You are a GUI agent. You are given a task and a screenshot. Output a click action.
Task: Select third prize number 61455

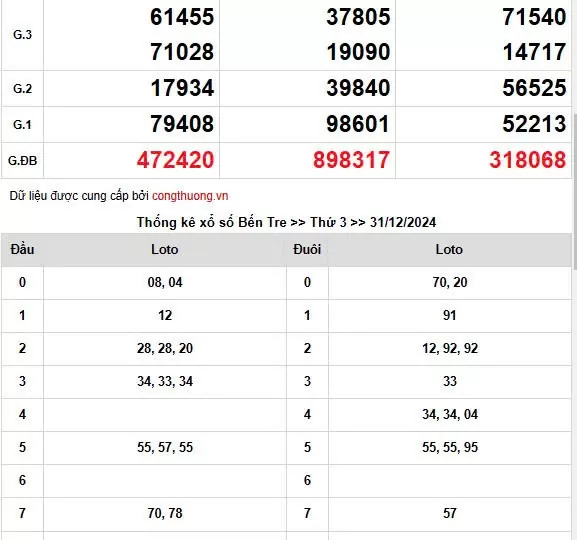click(182, 17)
